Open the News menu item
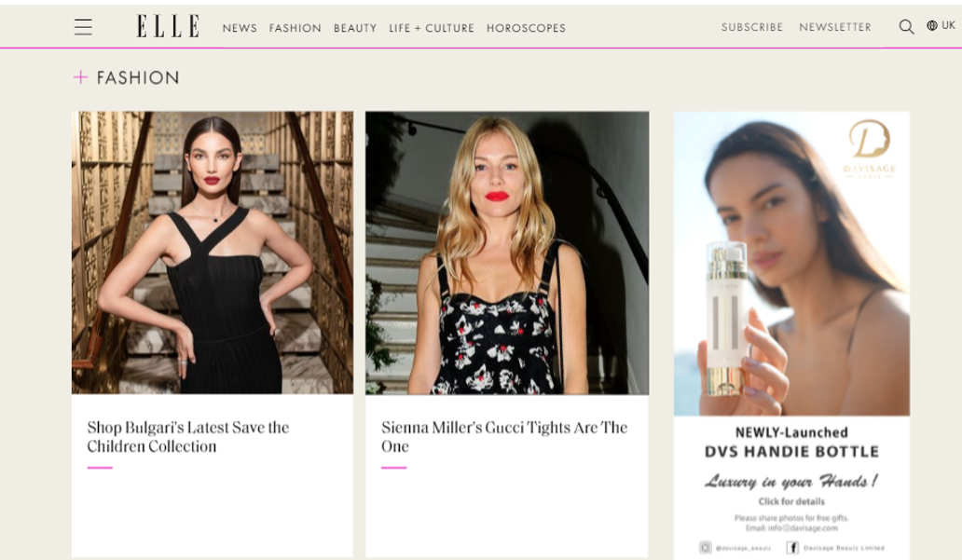 click(240, 28)
